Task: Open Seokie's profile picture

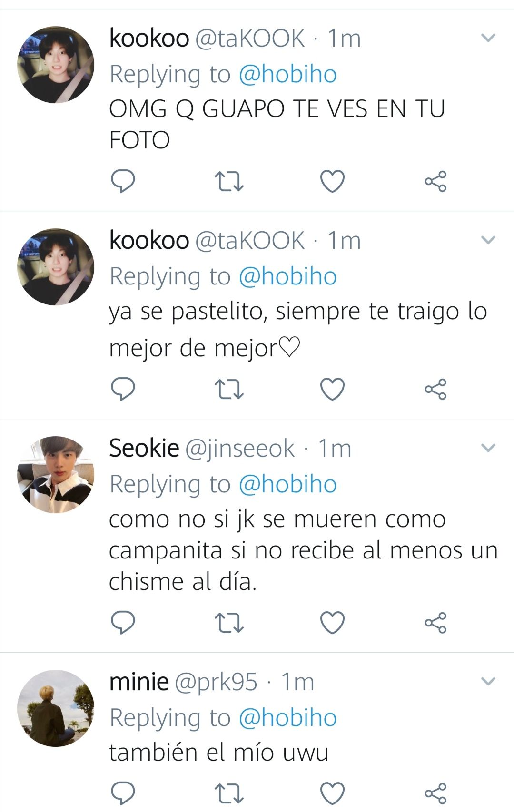Action: (x=56, y=475)
